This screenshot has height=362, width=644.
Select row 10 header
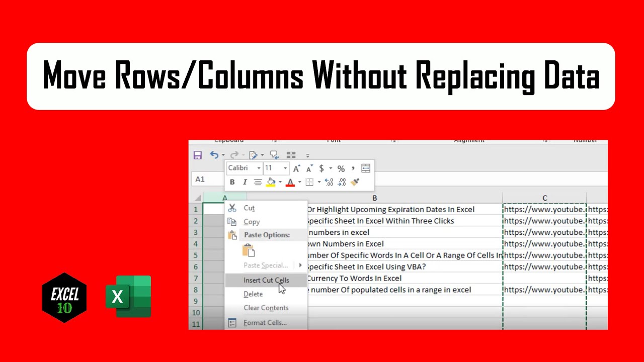click(196, 313)
